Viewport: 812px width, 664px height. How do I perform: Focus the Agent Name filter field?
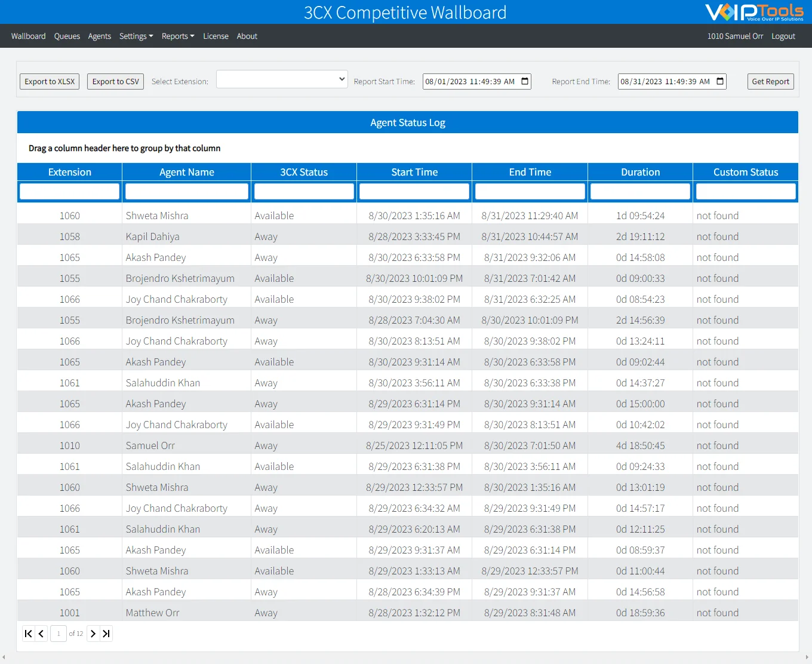pos(187,191)
